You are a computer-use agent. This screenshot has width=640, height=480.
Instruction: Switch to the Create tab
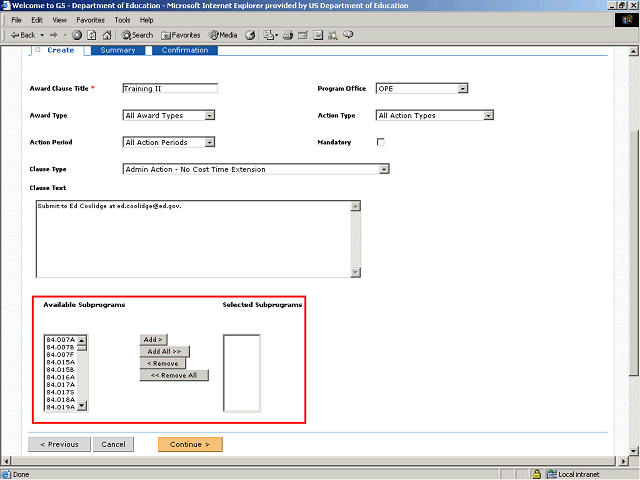(x=58, y=50)
